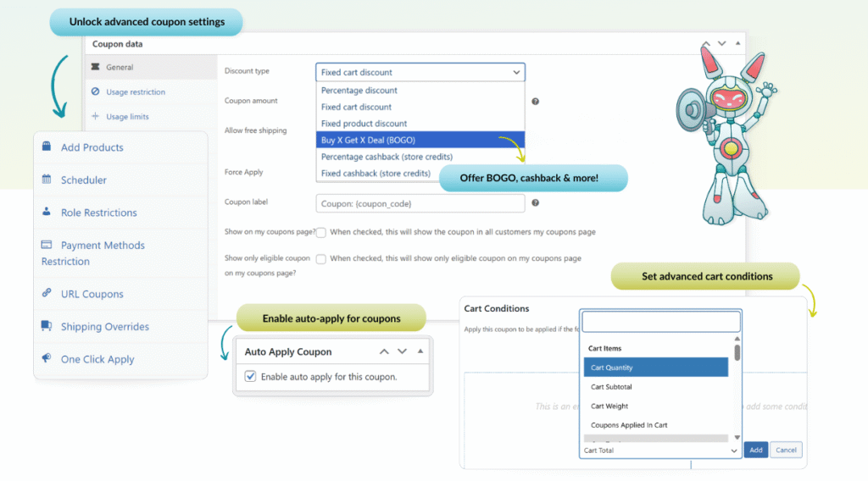The image size is (868, 481).
Task: Open the Usage restriction tab
Action: tap(135, 91)
